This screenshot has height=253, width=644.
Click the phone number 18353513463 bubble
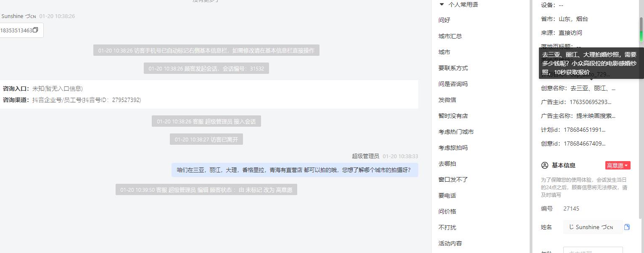click(21, 30)
